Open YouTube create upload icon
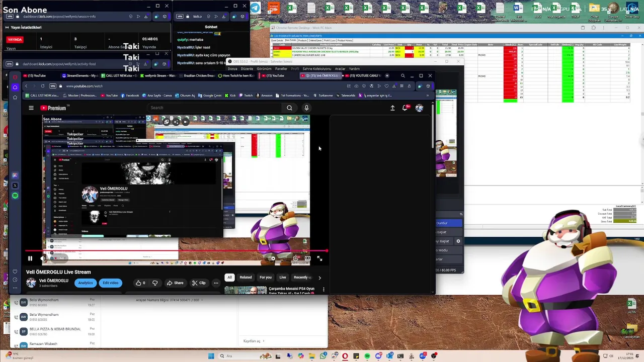 click(x=392, y=108)
